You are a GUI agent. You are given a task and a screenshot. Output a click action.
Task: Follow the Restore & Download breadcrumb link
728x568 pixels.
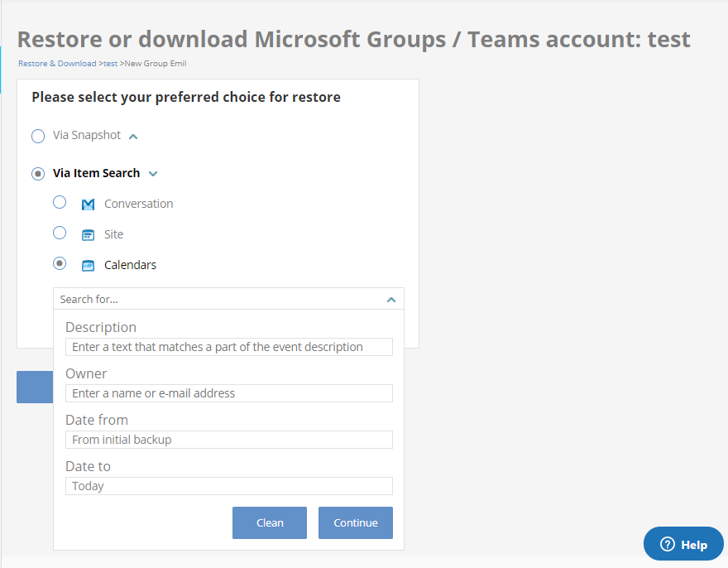(57, 63)
